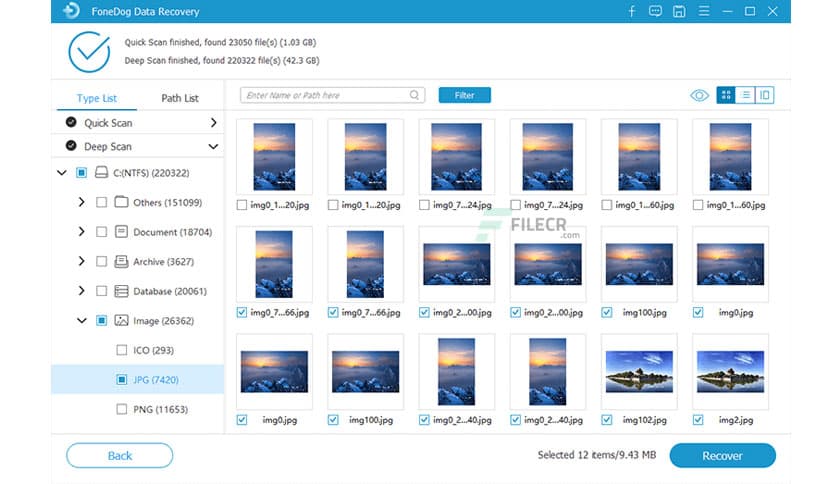Click the Document type icon
836x484 pixels.
pos(122,231)
